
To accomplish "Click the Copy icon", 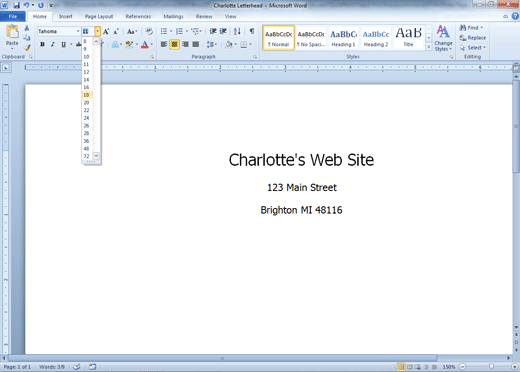I will point(27,38).
